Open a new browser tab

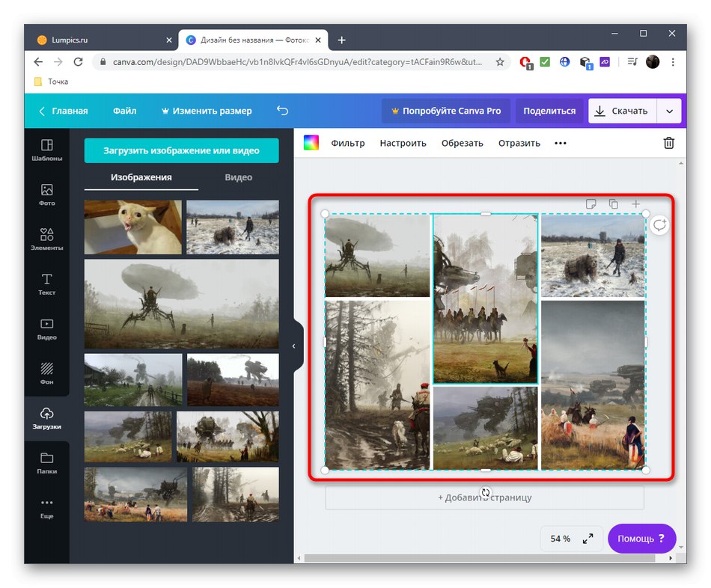point(341,40)
